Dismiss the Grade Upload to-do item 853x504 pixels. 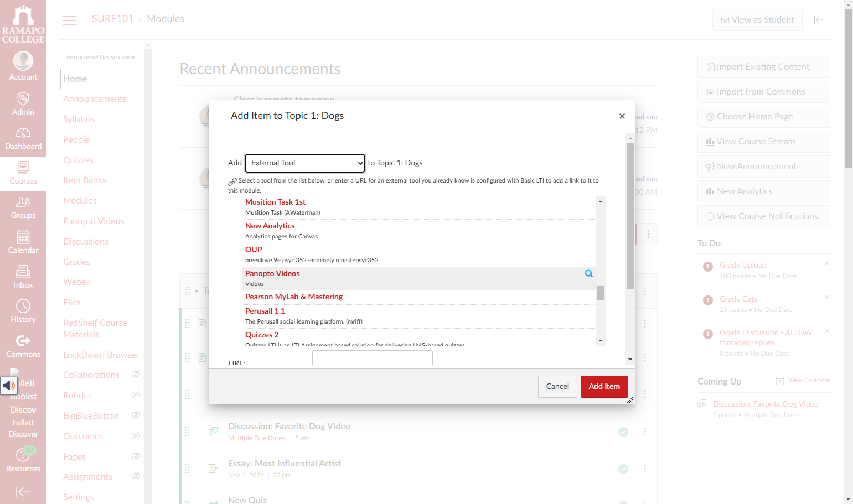(827, 263)
